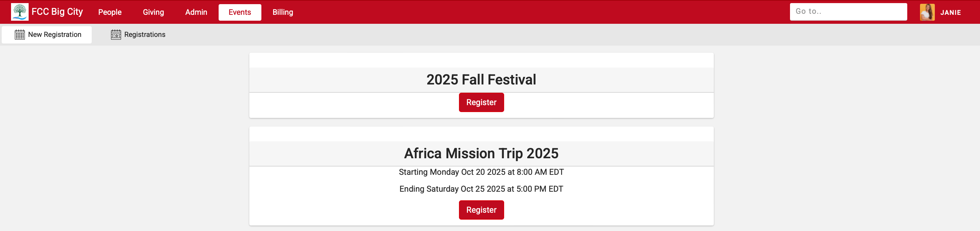Viewport: 980px width, 231px height.
Task: Click the Registrations calendar icon
Action: pyautogui.click(x=115, y=34)
